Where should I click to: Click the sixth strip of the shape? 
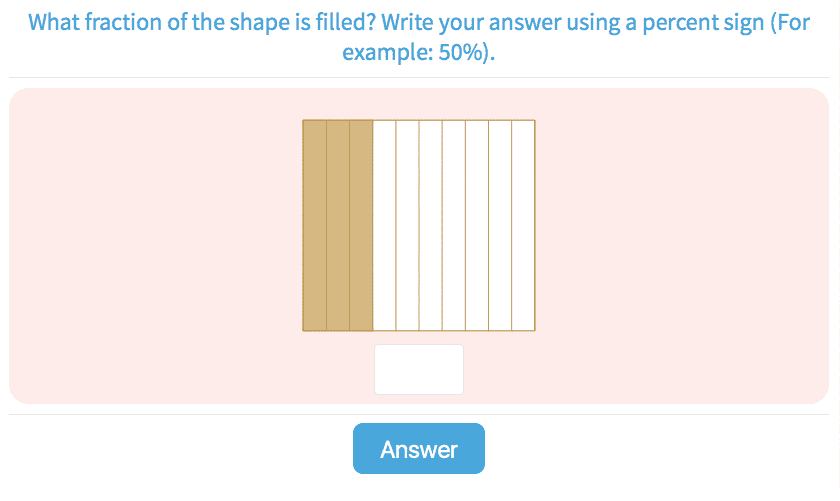point(430,225)
